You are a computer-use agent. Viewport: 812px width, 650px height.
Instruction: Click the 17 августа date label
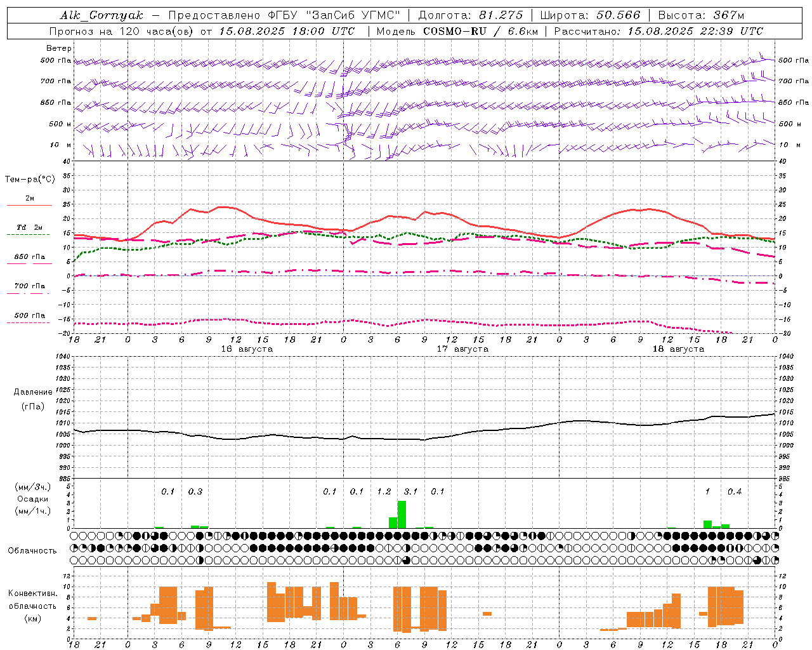462,349
